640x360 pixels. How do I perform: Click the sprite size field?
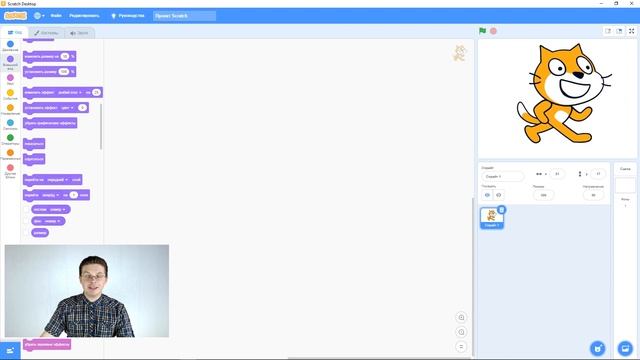[543, 195]
